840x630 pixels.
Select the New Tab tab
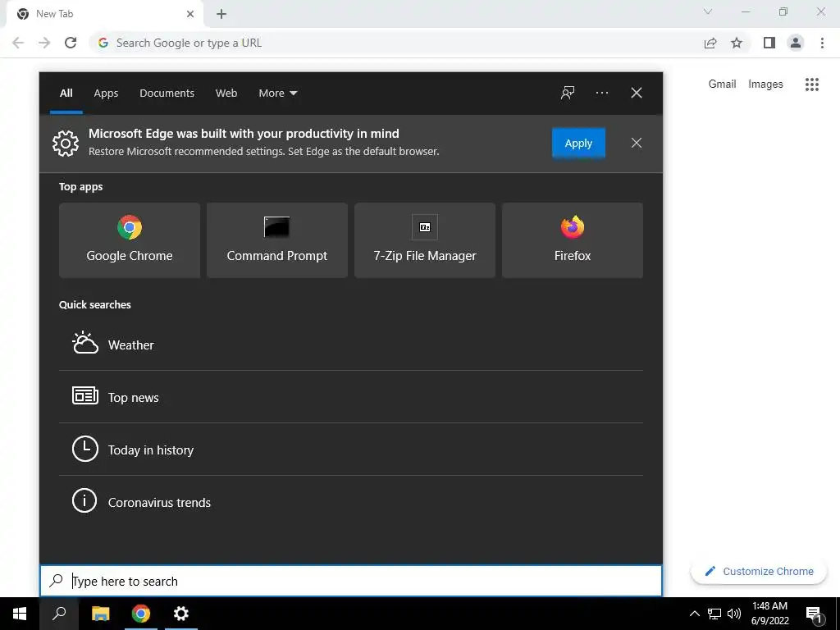[x=104, y=14]
